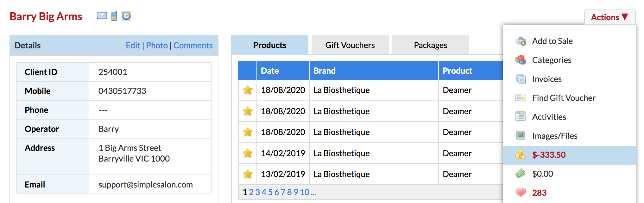Select Find Gift Voucher menu entry
The image size is (644, 203).
[x=569, y=98]
